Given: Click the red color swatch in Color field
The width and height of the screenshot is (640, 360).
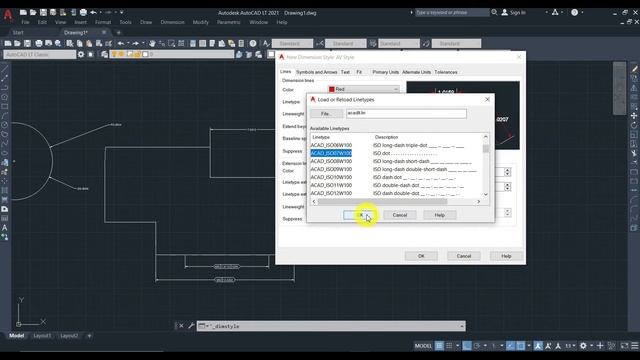Looking at the screenshot, I should (x=332, y=89).
